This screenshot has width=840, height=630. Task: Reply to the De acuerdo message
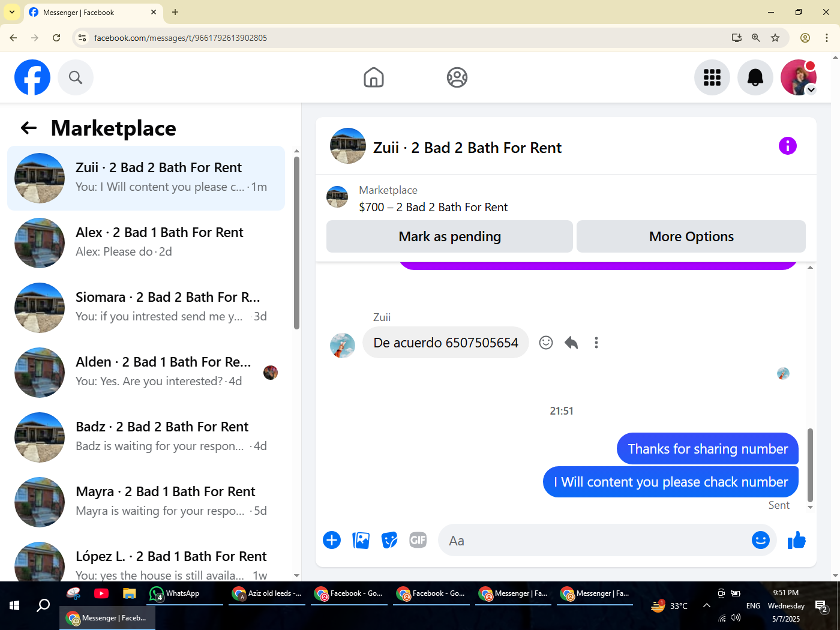pyautogui.click(x=571, y=343)
